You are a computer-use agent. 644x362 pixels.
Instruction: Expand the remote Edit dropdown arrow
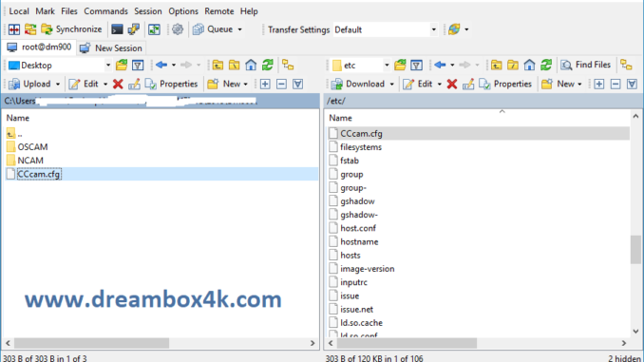click(440, 85)
